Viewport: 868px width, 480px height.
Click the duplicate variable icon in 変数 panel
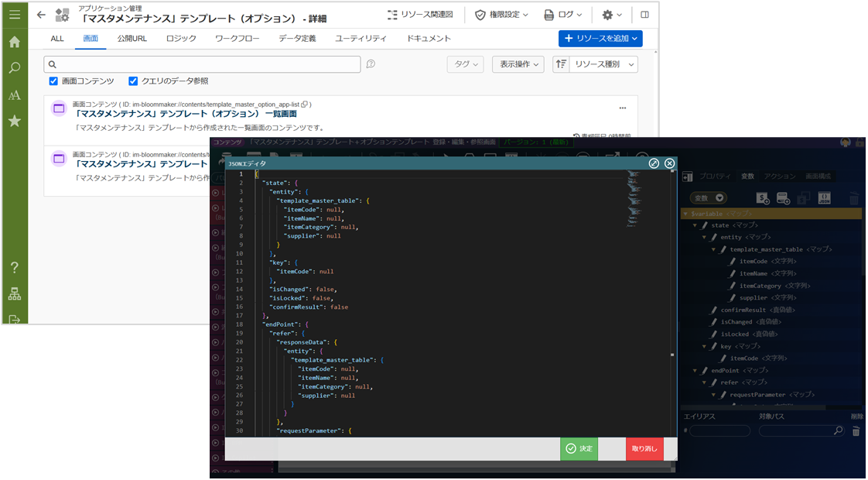(x=804, y=198)
